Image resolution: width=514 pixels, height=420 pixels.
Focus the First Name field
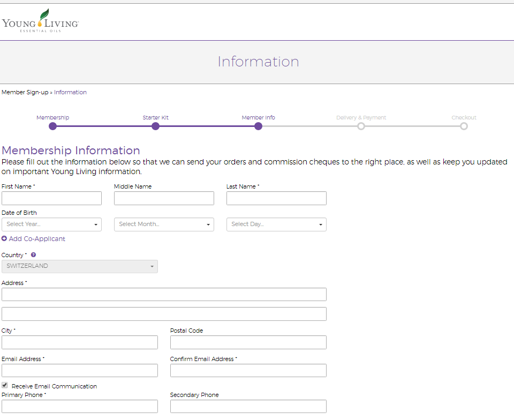point(51,198)
